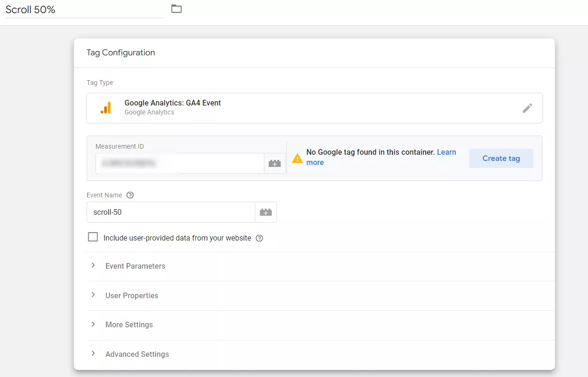This screenshot has height=377, width=588.
Task: Click the No Google tag found warning text
Action: point(370,152)
